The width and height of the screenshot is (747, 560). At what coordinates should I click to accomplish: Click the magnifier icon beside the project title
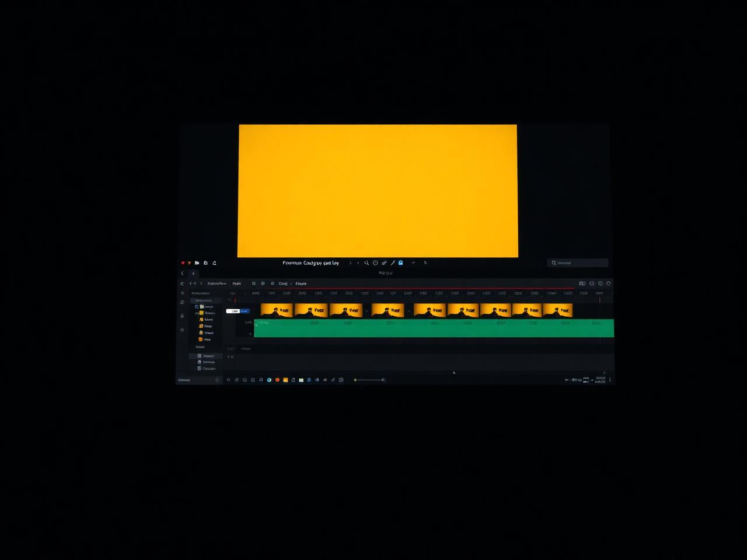coord(366,263)
